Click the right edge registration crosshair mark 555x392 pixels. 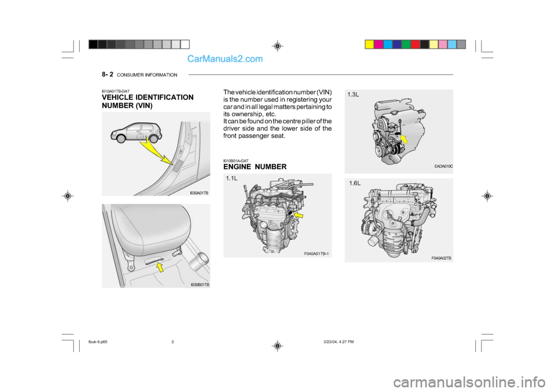[x=487, y=197]
